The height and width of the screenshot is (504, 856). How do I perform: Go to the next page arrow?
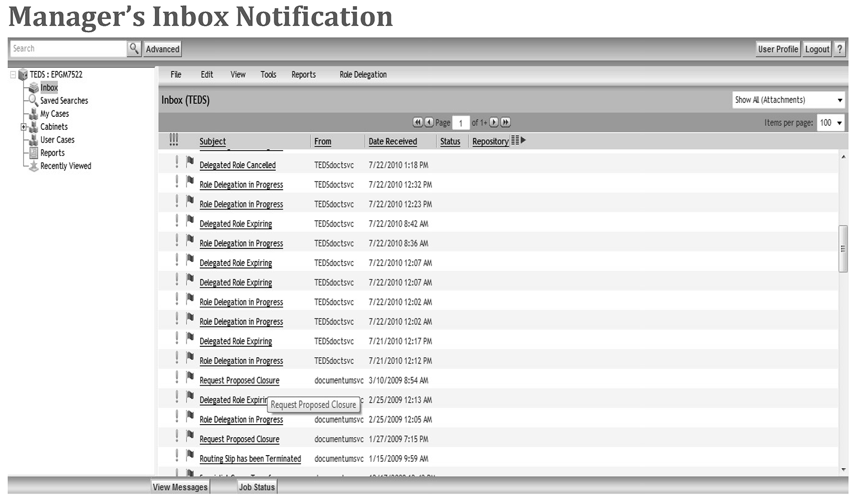coord(493,122)
